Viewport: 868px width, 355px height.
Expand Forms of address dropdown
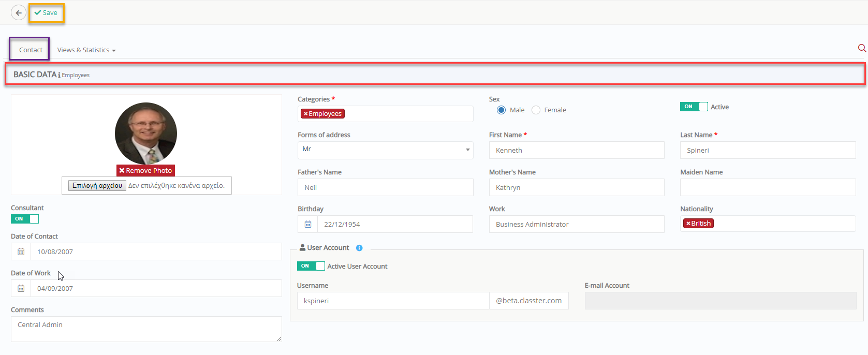[385, 150]
